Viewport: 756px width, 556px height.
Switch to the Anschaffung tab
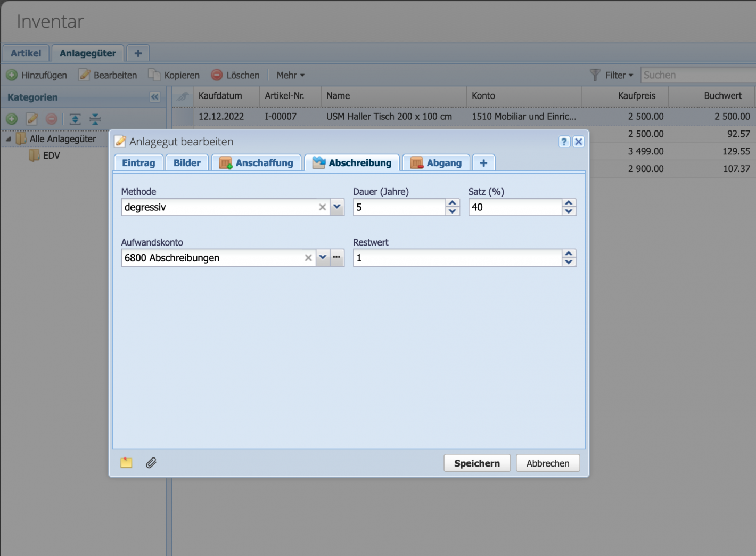click(257, 163)
